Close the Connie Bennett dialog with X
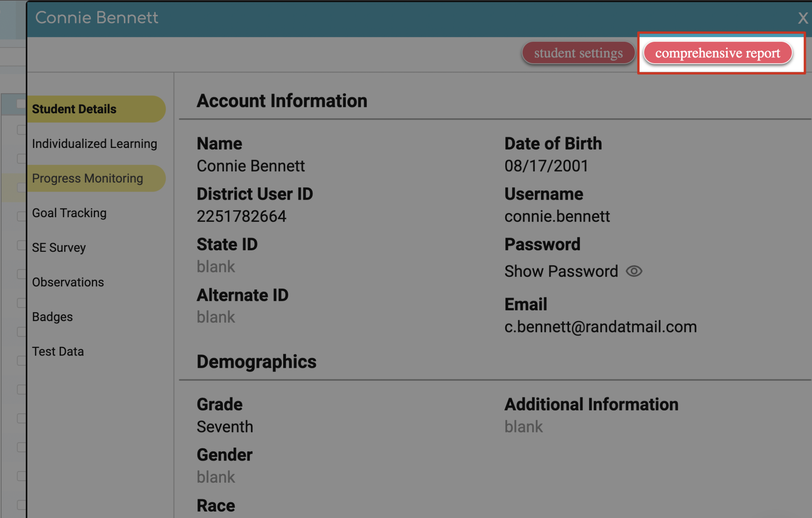812x518 pixels. click(x=803, y=18)
